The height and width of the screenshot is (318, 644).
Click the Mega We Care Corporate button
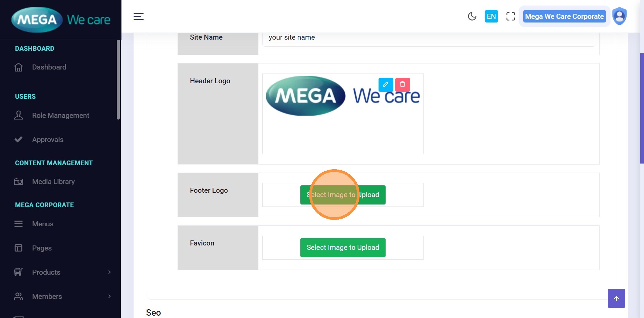[564, 16]
